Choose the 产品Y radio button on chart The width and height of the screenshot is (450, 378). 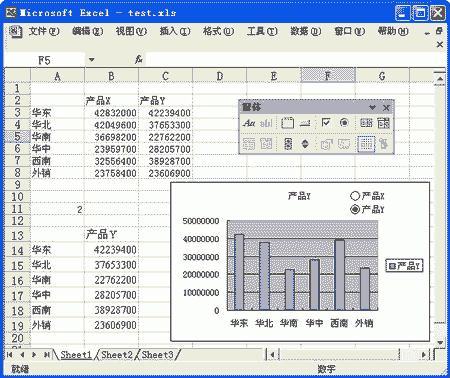(x=355, y=209)
